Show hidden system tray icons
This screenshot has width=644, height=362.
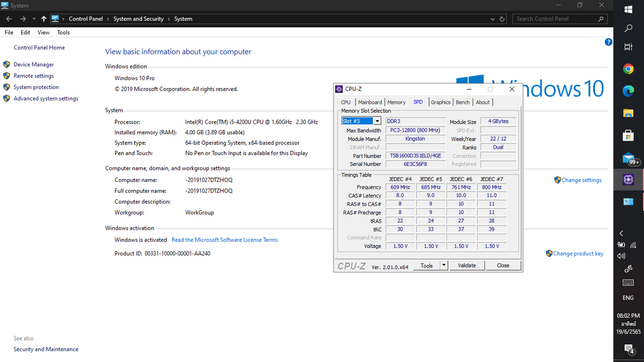pyautogui.click(x=621, y=233)
